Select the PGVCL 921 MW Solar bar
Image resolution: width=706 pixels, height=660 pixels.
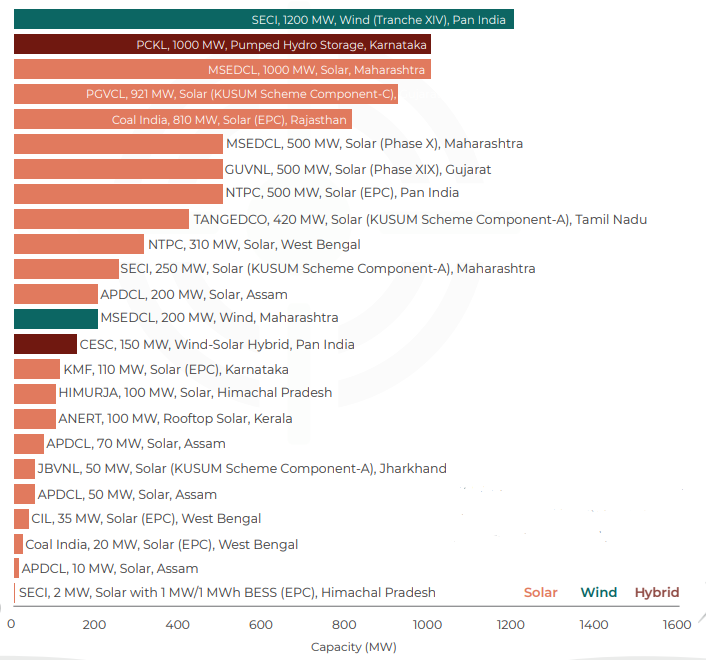coord(206,95)
